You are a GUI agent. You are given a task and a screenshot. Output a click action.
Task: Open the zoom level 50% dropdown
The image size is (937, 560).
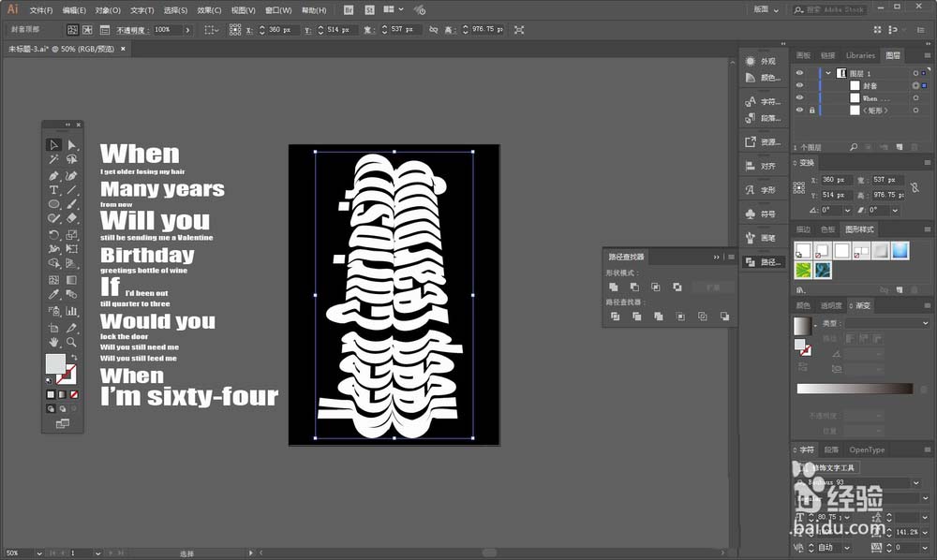tap(39, 553)
